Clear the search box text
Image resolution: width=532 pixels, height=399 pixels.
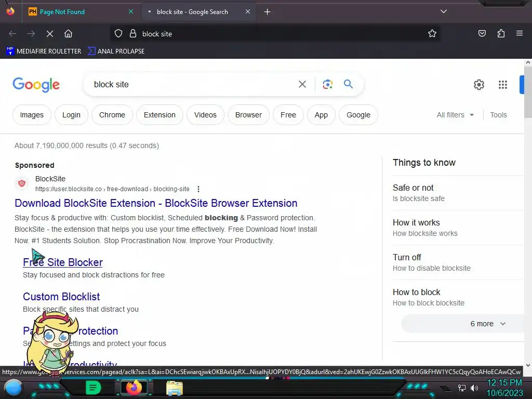302,84
